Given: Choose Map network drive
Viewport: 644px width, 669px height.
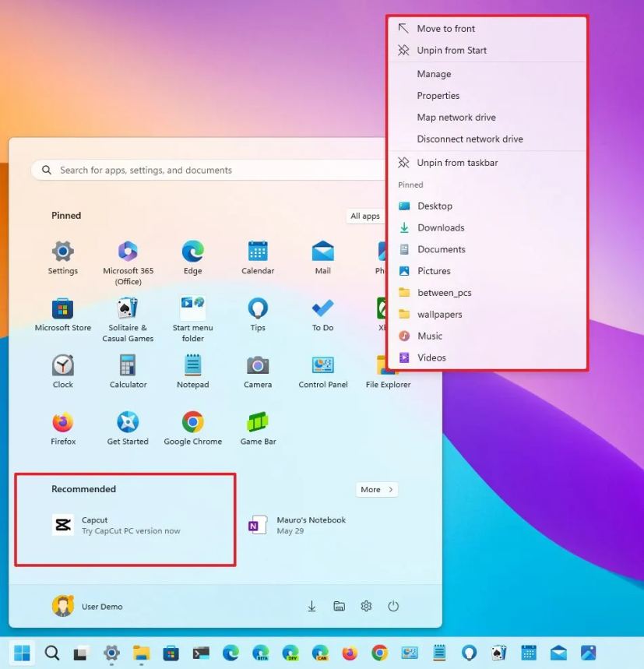Looking at the screenshot, I should (487, 118).
